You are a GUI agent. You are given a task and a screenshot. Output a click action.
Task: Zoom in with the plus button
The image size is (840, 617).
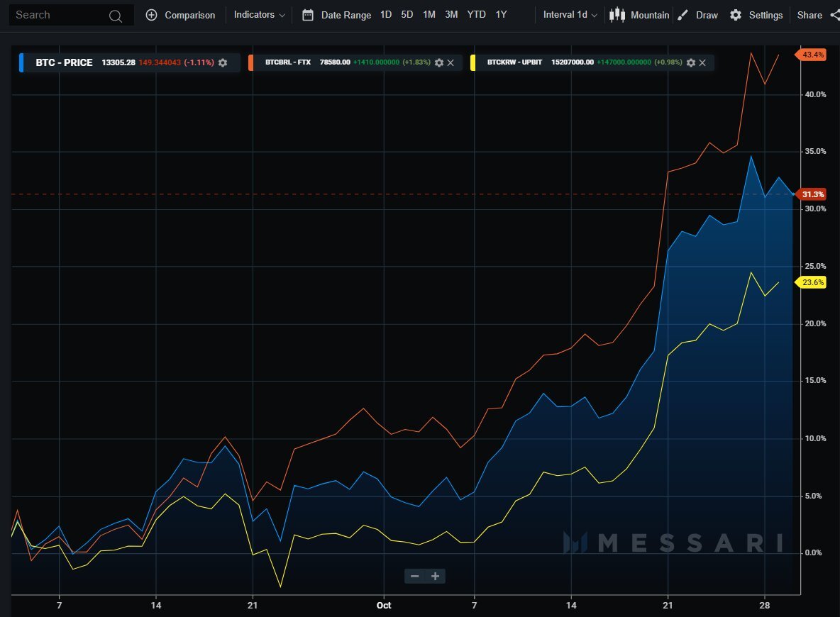(x=436, y=577)
